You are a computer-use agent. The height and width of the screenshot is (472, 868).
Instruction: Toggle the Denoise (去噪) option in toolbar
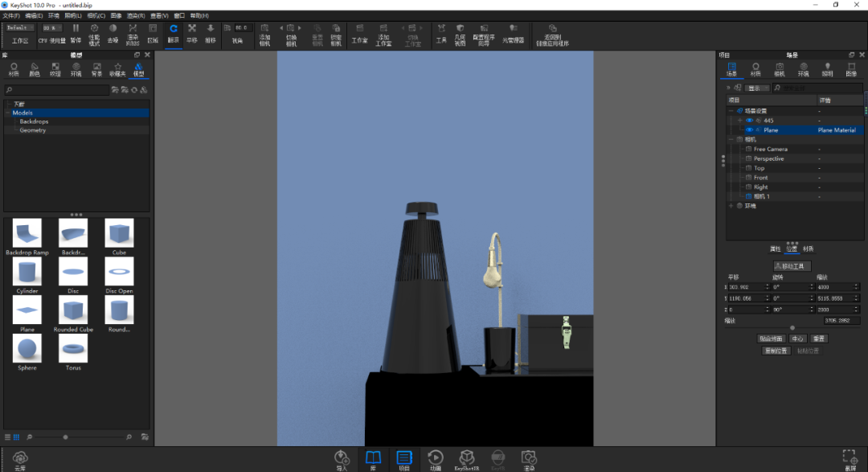tap(113, 33)
